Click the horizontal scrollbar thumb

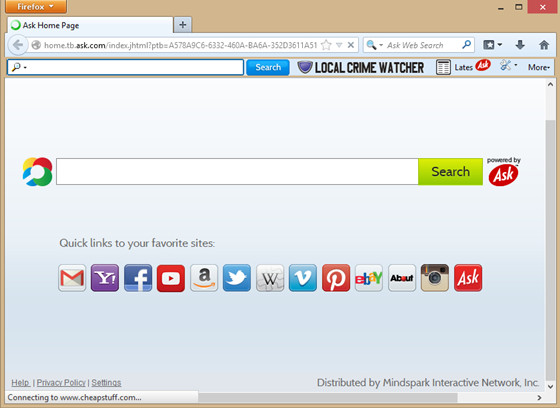[328, 397]
